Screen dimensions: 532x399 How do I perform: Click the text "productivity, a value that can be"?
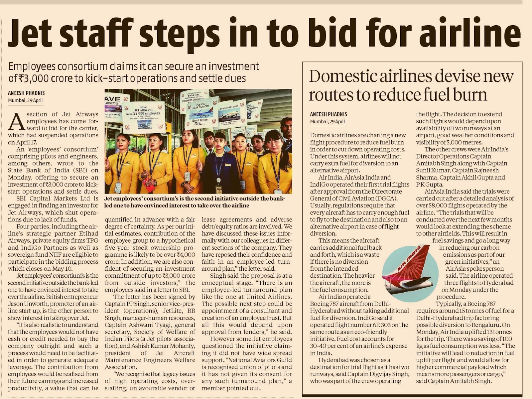point(53,388)
